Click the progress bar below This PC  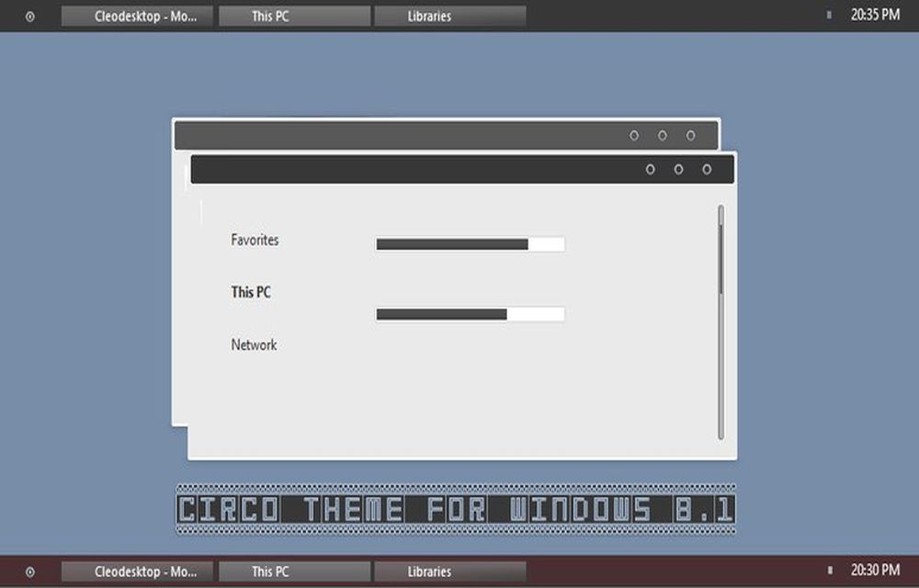coord(470,314)
